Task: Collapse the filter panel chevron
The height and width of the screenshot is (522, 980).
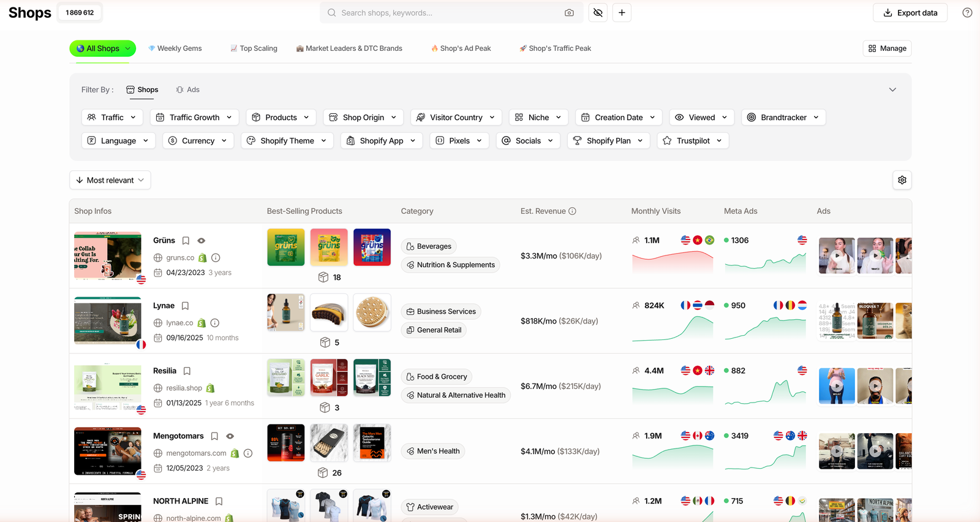Action: click(x=892, y=90)
